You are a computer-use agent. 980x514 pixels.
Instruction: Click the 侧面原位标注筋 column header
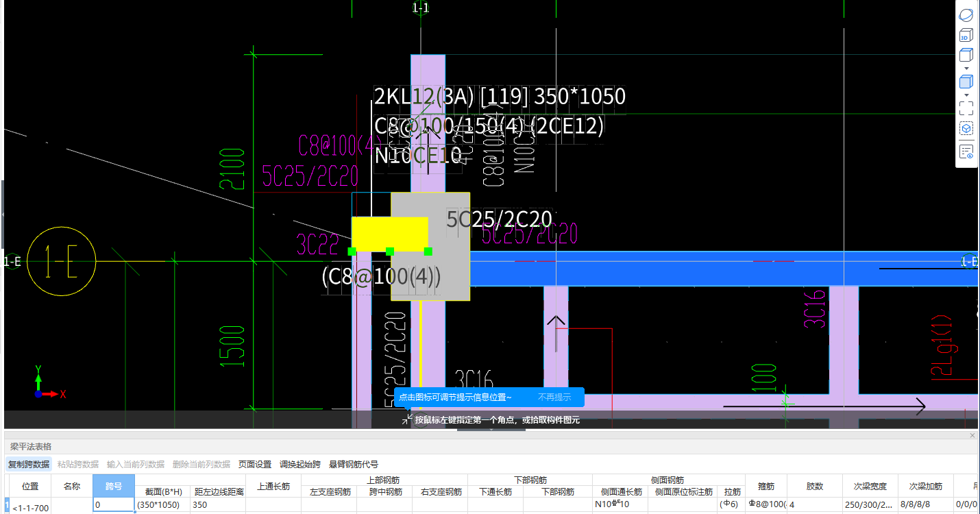coord(683,491)
